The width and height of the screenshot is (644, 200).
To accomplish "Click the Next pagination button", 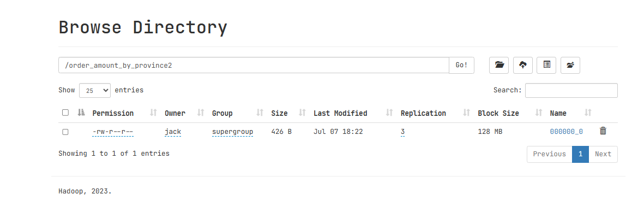I will coord(603,154).
